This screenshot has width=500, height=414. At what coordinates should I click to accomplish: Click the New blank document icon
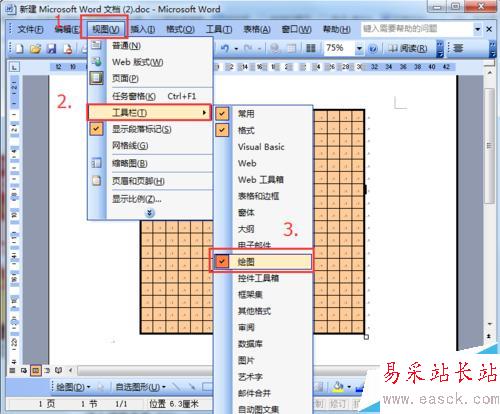click(x=19, y=49)
